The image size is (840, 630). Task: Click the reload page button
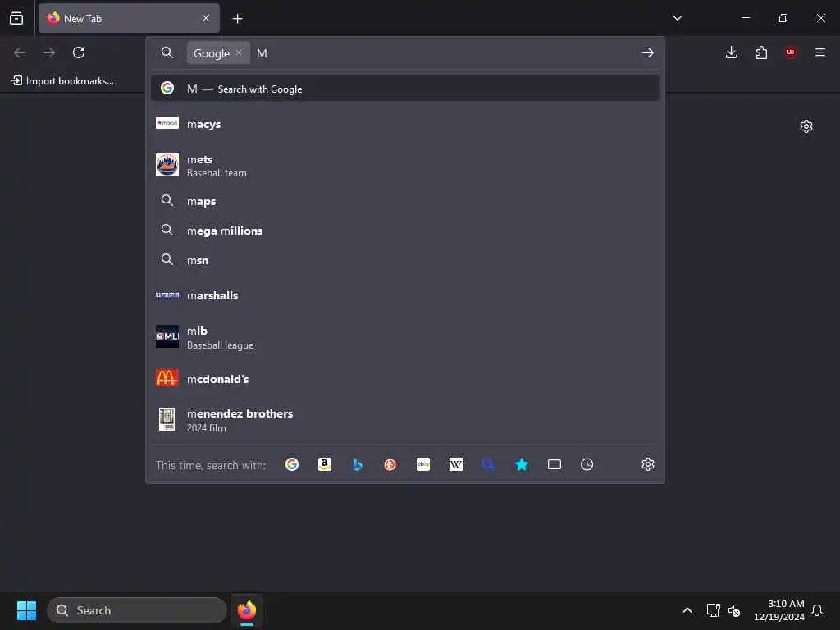79,52
